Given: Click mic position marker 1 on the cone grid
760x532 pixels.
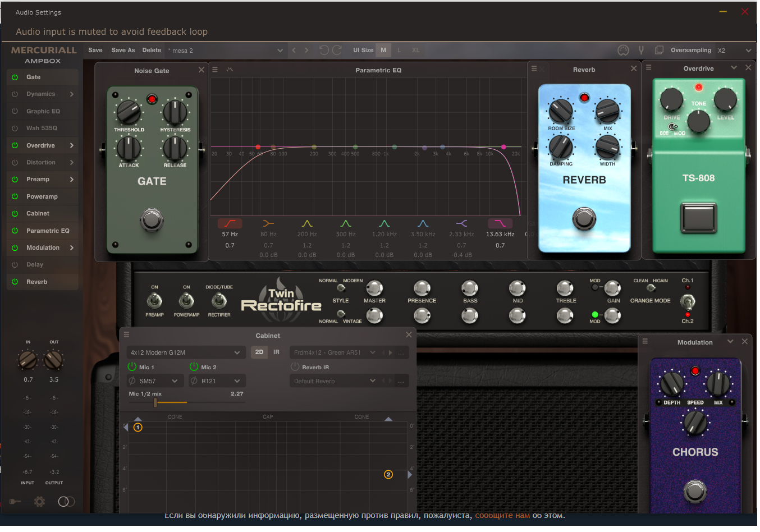Looking at the screenshot, I should click(138, 428).
